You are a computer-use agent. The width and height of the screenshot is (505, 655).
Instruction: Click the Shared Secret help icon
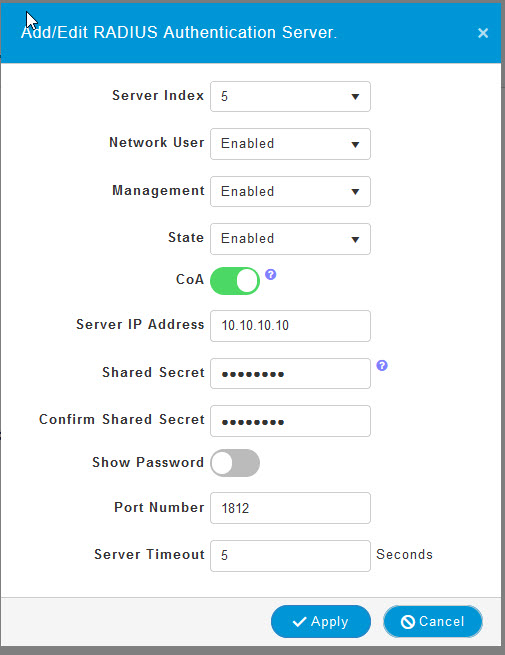pyautogui.click(x=382, y=366)
